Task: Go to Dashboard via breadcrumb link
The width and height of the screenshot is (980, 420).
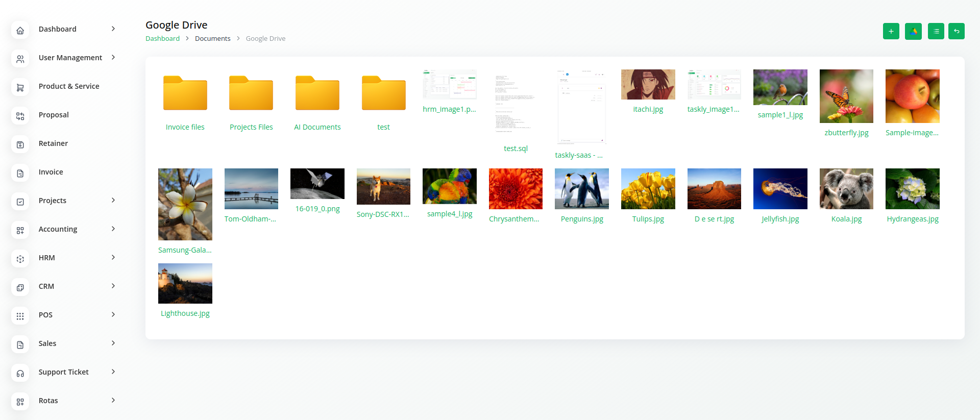Action: (x=162, y=39)
